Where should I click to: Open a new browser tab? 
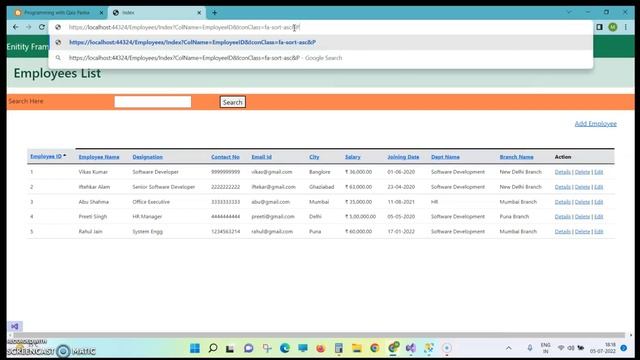point(214,13)
